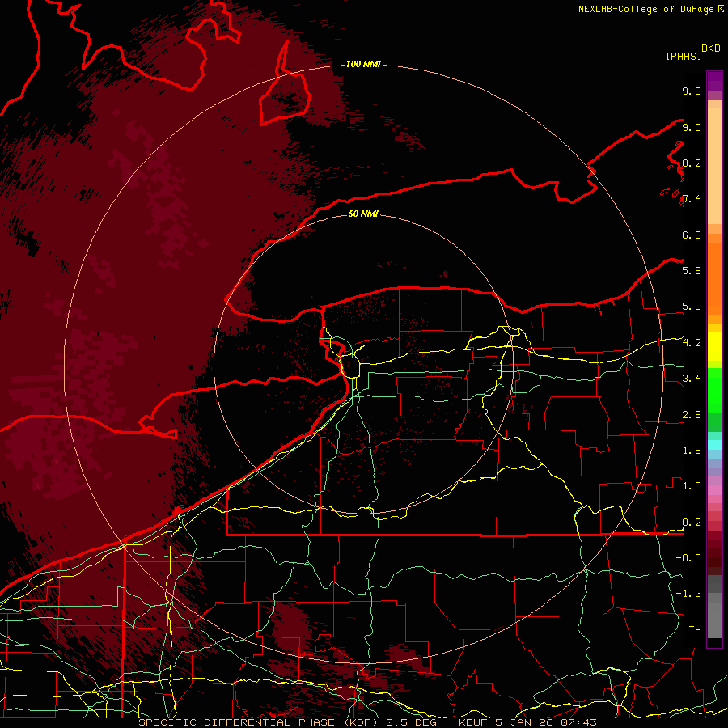Click the purple top segment of color bar
This screenshot has height=728, width=728.
click(714, 82)
